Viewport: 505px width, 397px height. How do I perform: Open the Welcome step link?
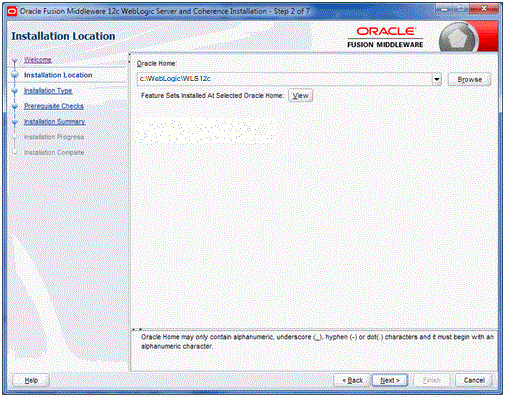point(38,60)
